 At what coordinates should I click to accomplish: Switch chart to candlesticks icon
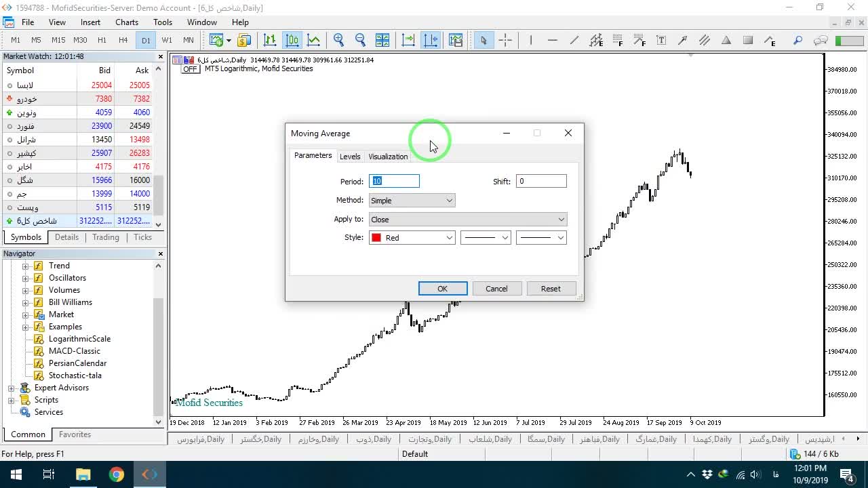point(292,40)
